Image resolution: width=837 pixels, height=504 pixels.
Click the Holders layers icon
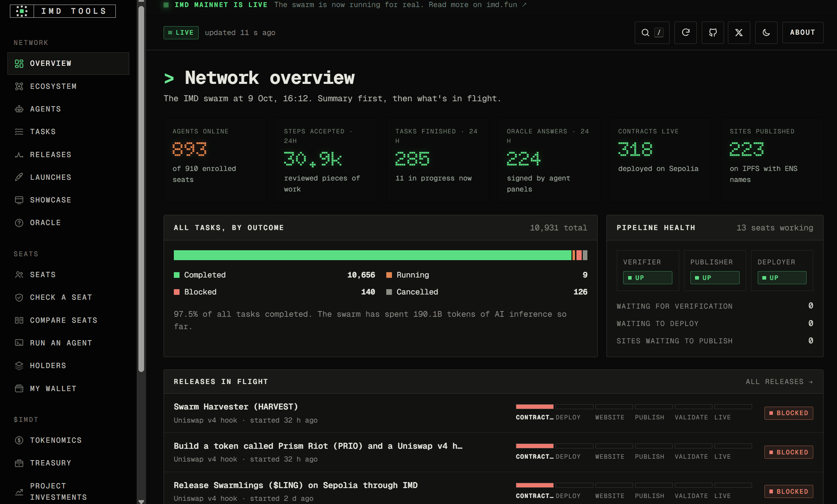pos(19,366)
